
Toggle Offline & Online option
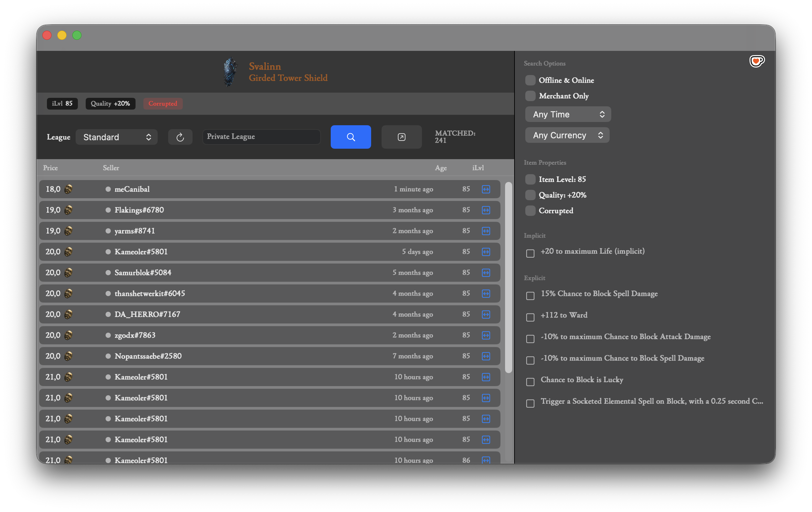coord(530,80)
